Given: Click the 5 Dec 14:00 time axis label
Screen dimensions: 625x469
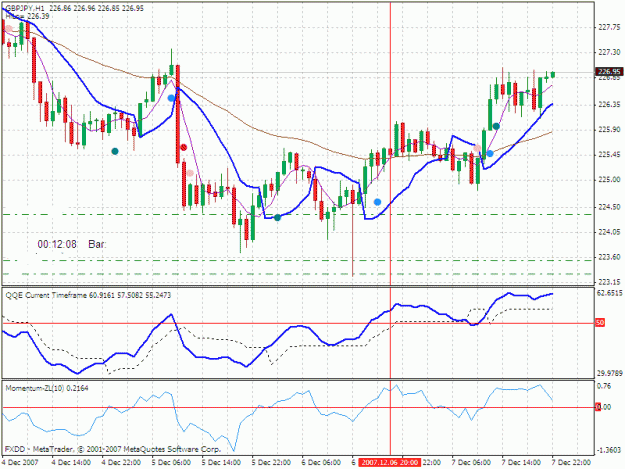Looking at the screenshot, I should click(221, 462).
